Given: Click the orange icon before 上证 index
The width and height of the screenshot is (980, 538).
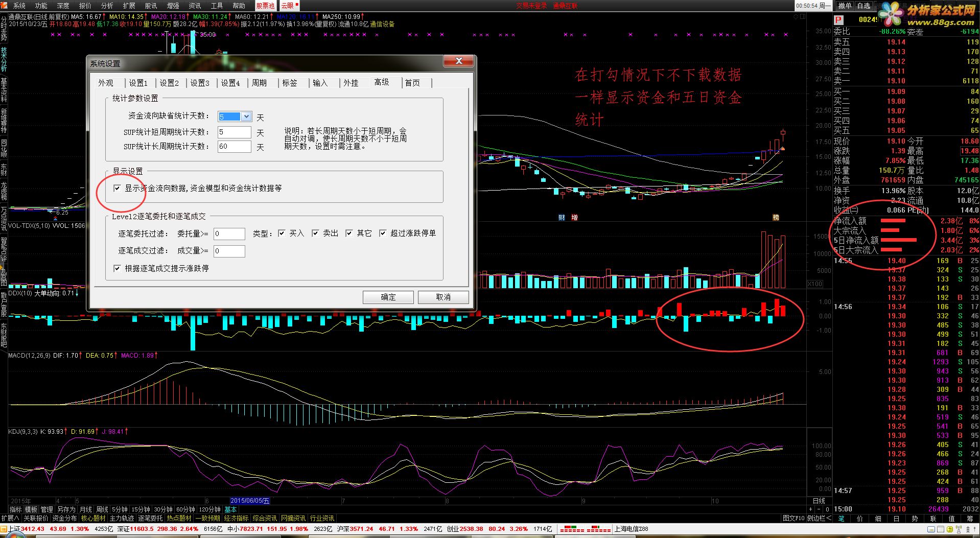Looking at the screenshot, I should click(4, 529).
